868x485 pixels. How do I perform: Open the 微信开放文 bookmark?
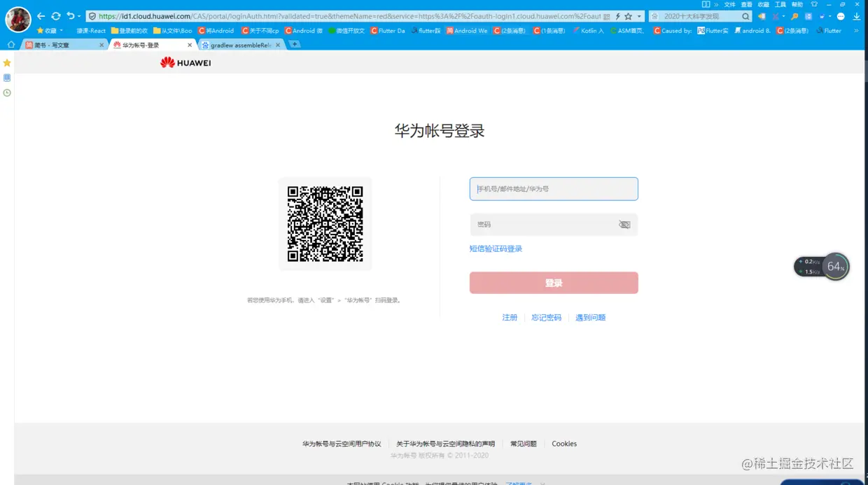point(346,31)
